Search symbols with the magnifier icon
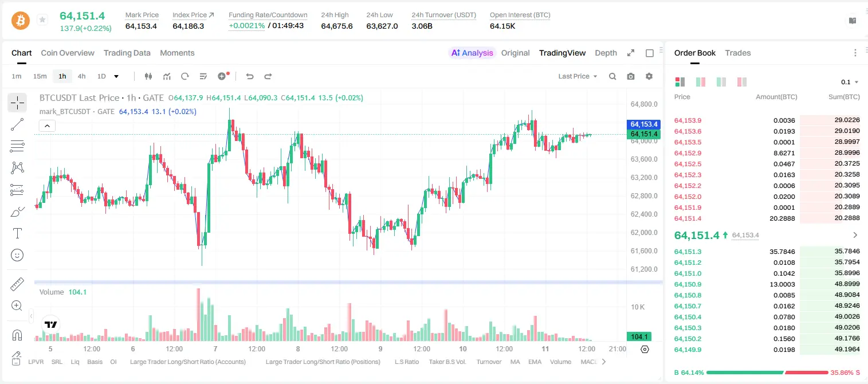Screen dimensions: 868x384 [x=612, y=76]
